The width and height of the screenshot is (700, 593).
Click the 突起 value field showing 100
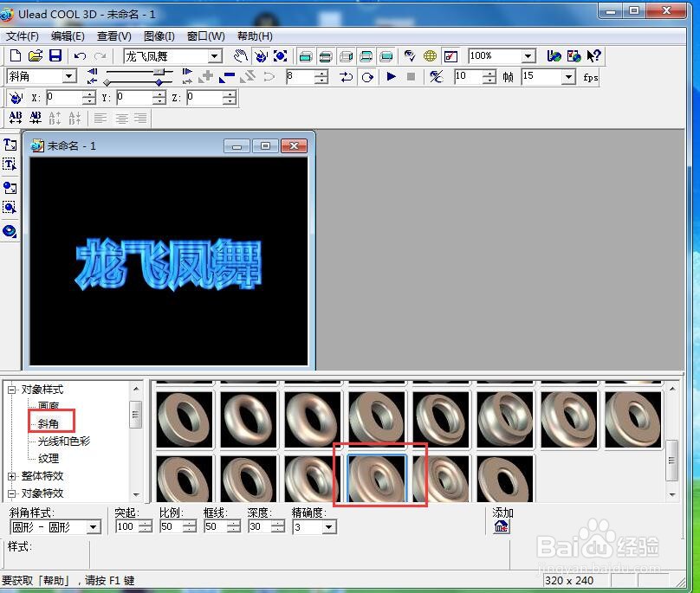click(126, 527)
